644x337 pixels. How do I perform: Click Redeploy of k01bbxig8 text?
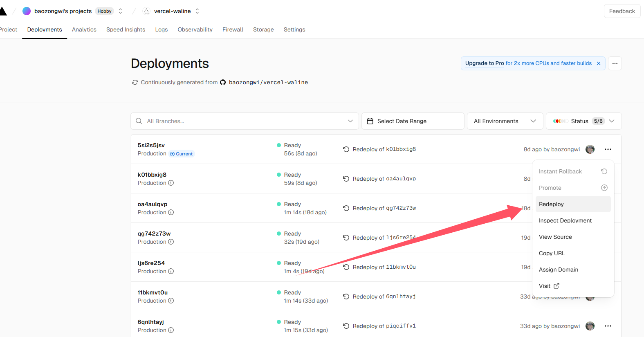[384, 149]
